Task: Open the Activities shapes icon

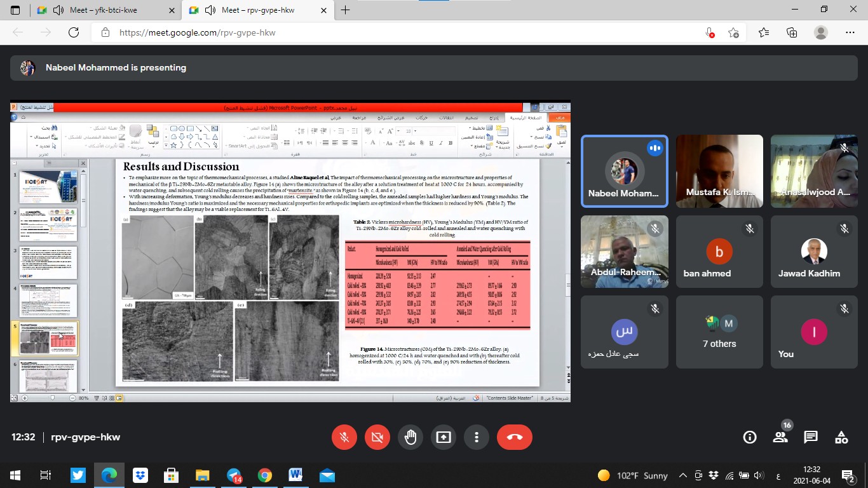Action: click(x=841, y=437)
